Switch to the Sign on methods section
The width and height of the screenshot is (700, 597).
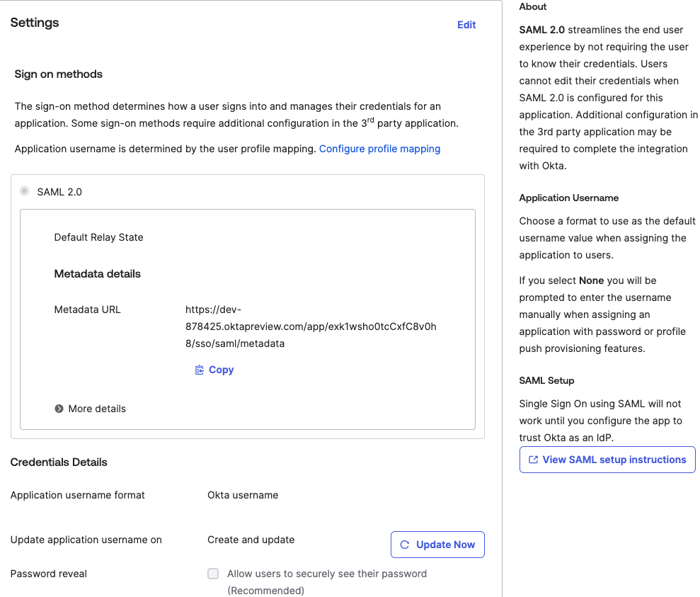tap(58, 74)
